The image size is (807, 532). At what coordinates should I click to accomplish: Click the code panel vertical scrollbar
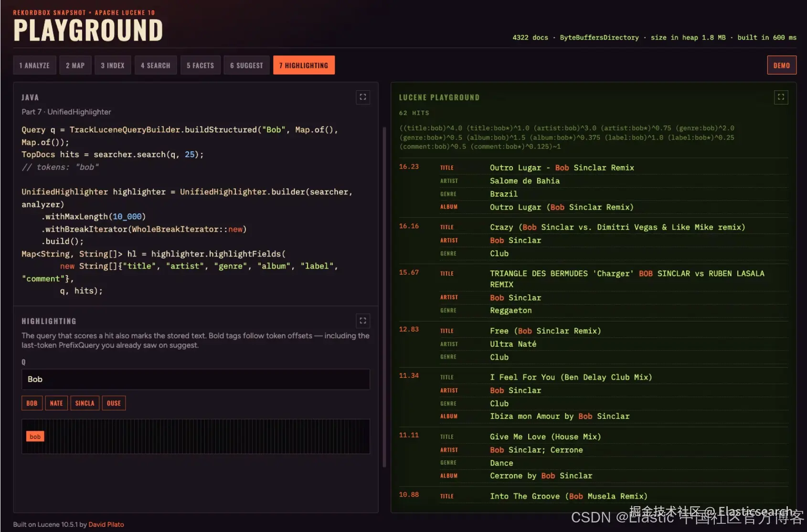[384, 296]
